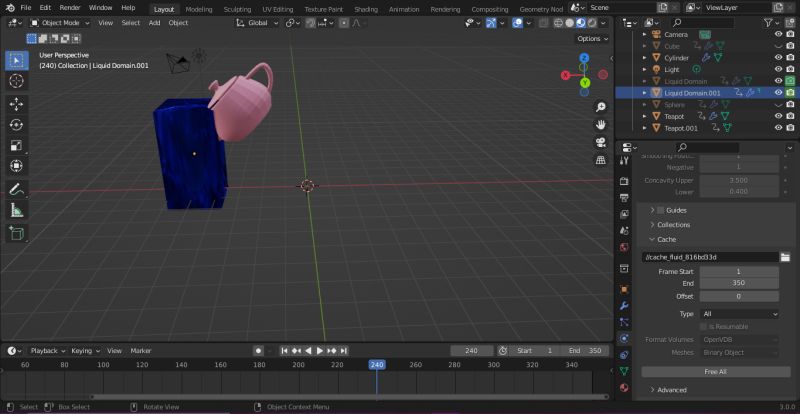
Task: Open the Playback popover
Action: coord(48,351)
